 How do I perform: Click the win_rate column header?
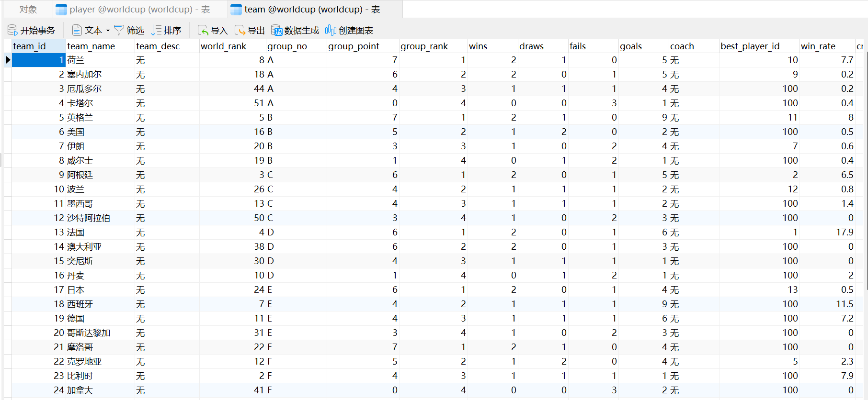coord(827,46)
